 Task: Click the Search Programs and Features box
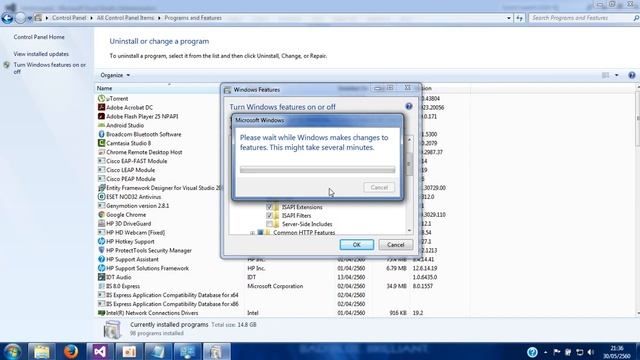(582, 18)
